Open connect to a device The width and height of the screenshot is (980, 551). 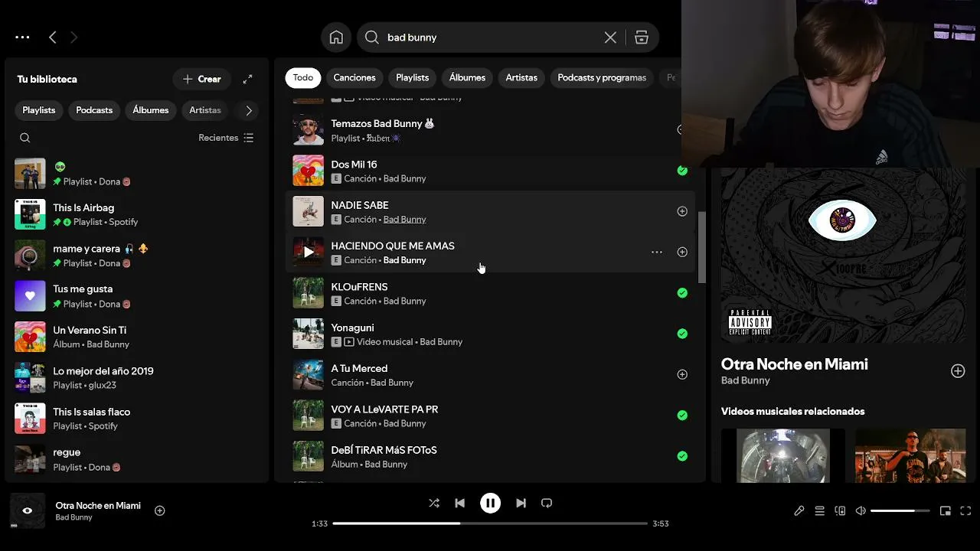tap(840, 510)
